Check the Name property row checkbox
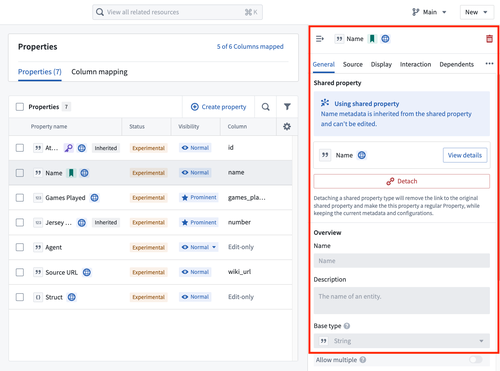Image resolution: width=500 pixels, height=371 pixels. coord(20,173)
